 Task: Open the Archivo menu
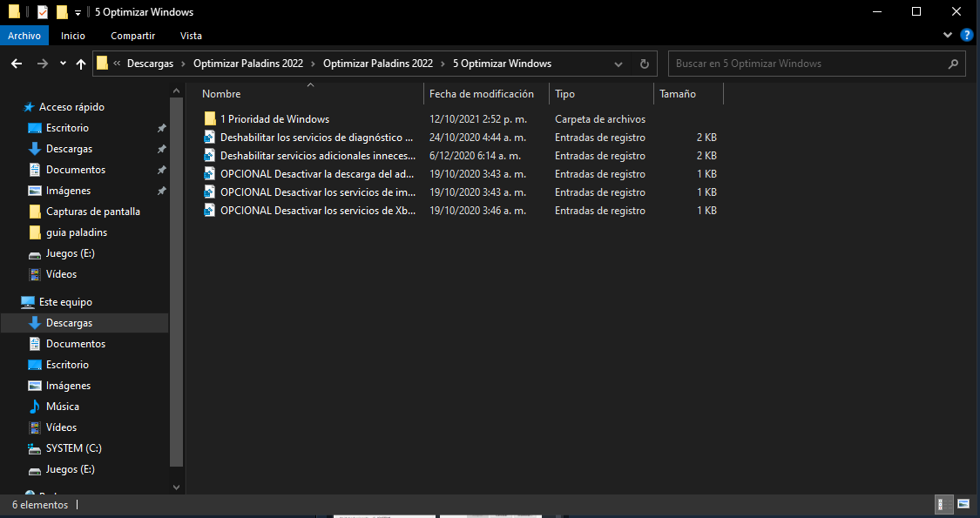click(x=24, y=36)
